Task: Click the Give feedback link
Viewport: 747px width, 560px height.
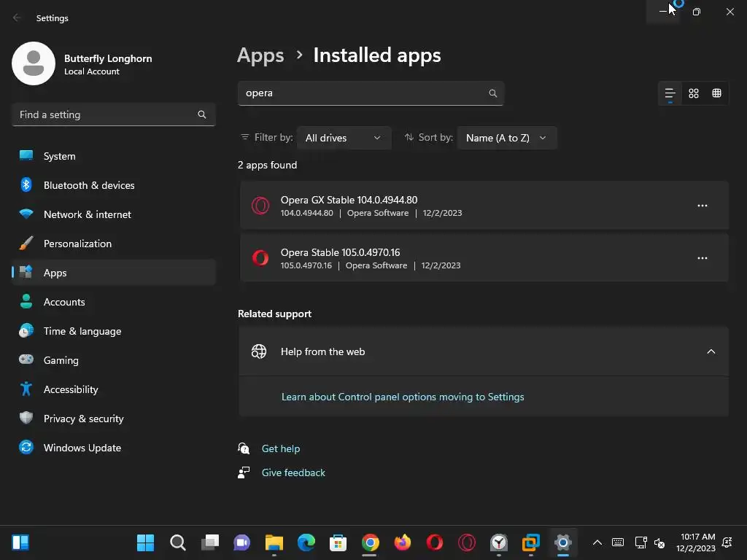Action: (293, 472)
